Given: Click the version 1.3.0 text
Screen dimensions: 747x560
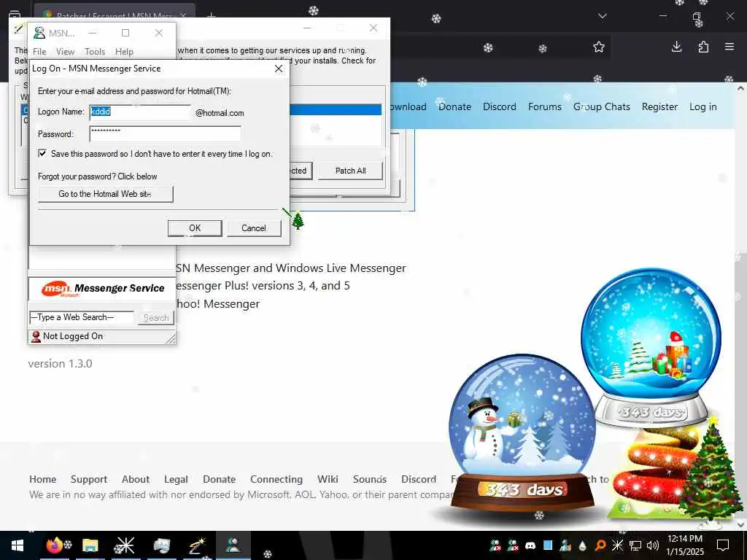Looking at the screenshot, I should (x=60, y=364).
